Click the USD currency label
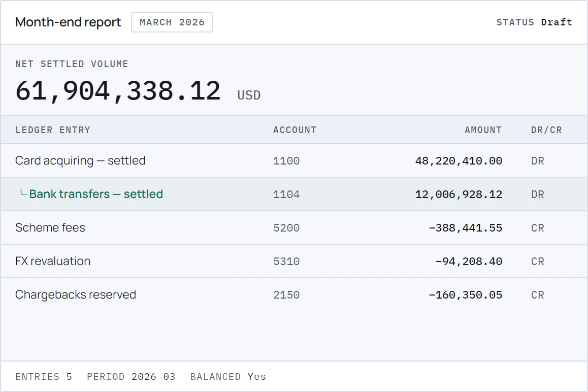 249,95
